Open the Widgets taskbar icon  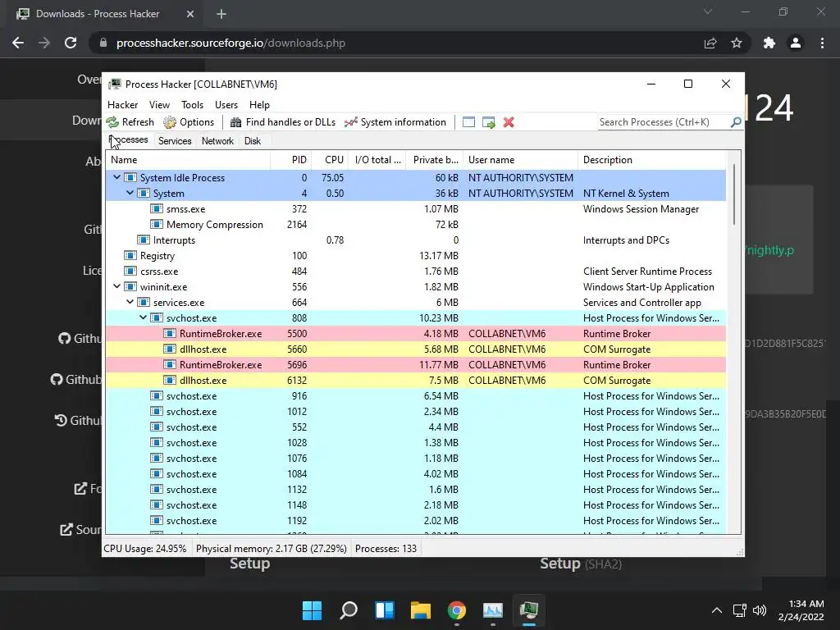click(x=385, y=610)
